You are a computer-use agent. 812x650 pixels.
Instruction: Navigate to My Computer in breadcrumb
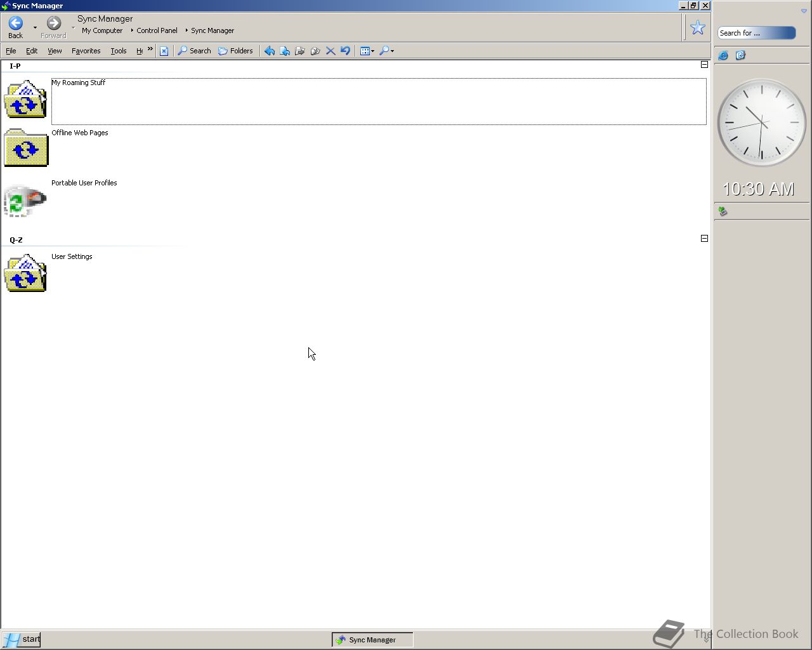point(102,30)
